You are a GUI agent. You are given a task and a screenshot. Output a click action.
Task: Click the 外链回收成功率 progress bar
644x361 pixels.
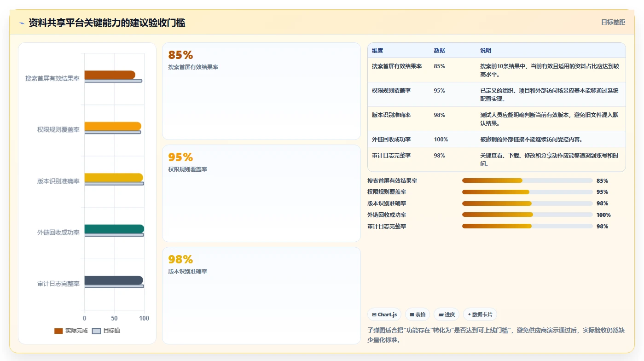[x=527, y=215]
